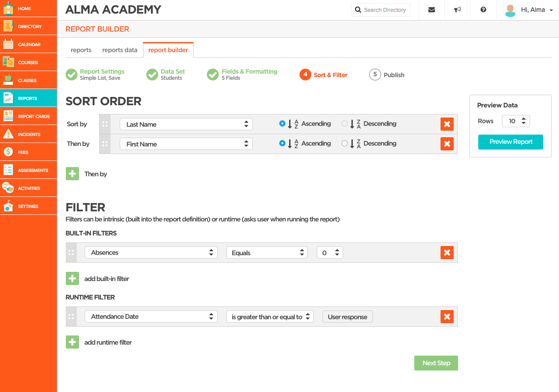The image size is (559, 392).
Task: Click green plus to add Then by
Action: (72, 174)
